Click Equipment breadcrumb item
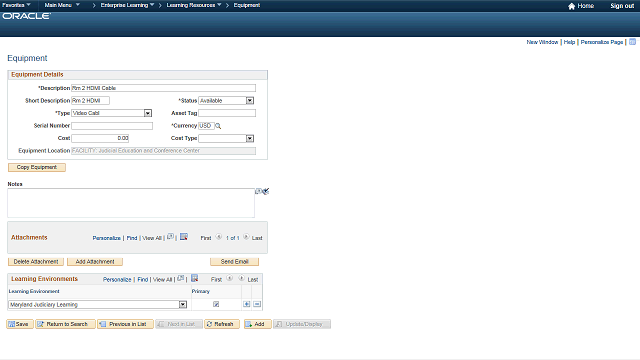Viewport: 640px width, 360px height. click(x=247, y=5)
